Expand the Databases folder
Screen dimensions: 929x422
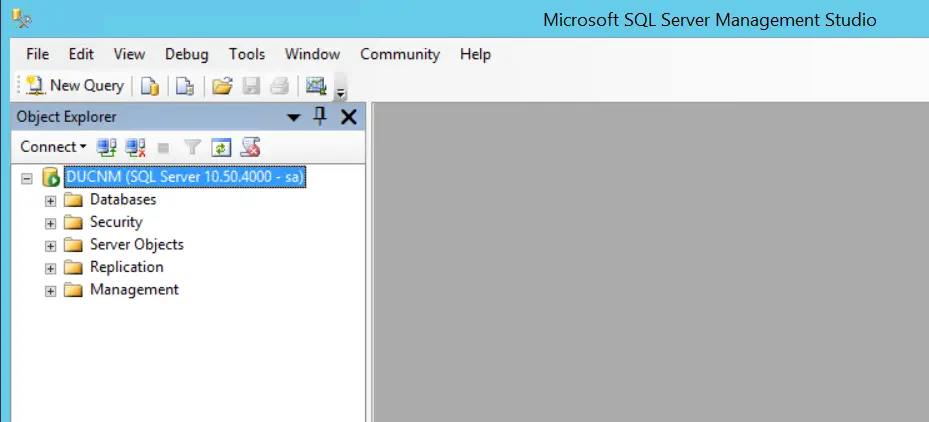50,202
